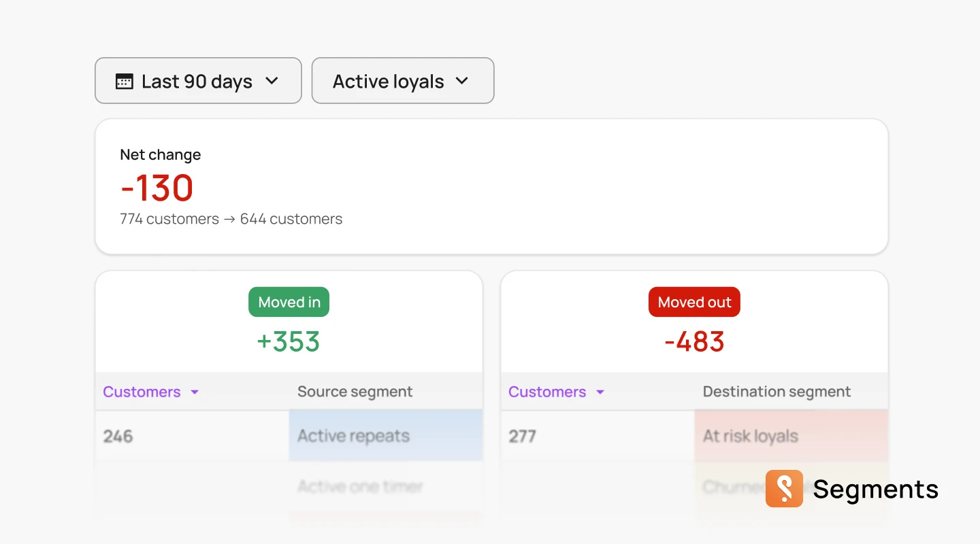Click the orange S symbol in the logo

point(784,489)
